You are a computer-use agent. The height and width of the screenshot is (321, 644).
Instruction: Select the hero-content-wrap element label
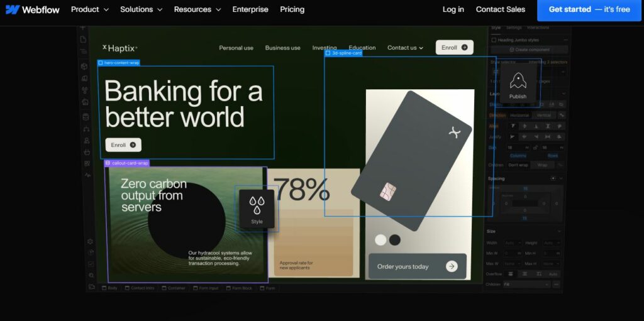(118, 63)
